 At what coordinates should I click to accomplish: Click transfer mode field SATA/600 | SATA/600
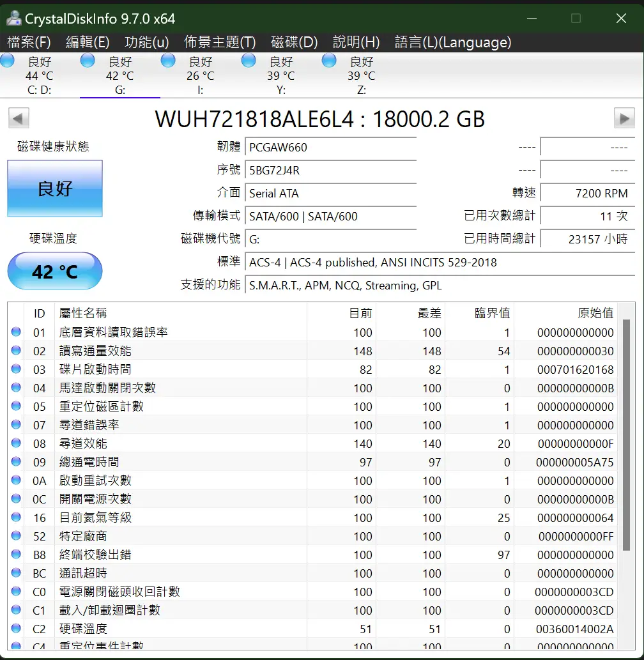tap(330, 217)
